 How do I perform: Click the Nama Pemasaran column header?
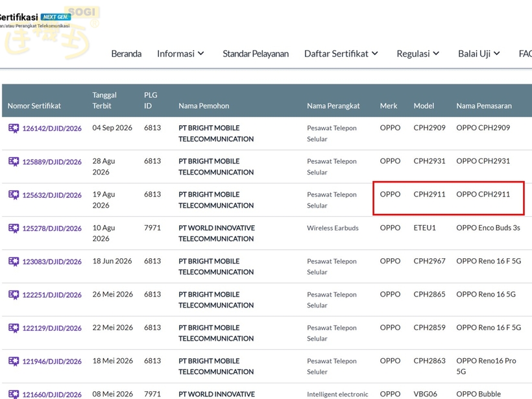(x=484, y=106)
